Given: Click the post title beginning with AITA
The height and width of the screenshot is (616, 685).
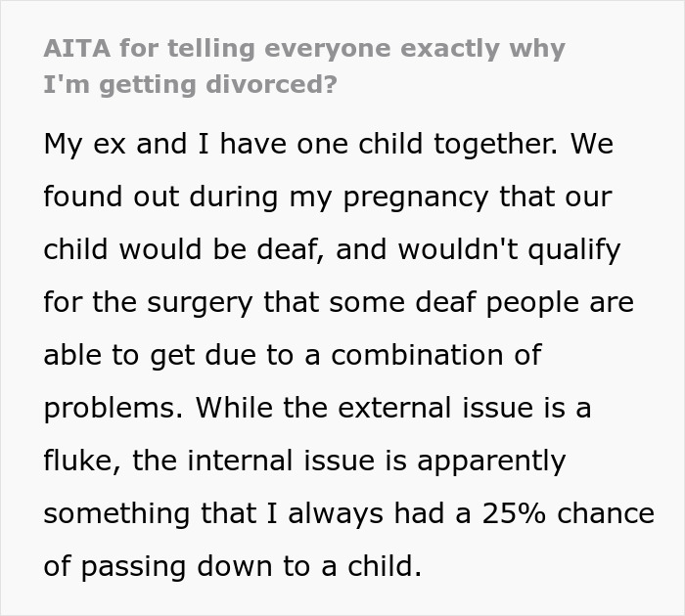Looking at the screenshot, I should [303, 49].
